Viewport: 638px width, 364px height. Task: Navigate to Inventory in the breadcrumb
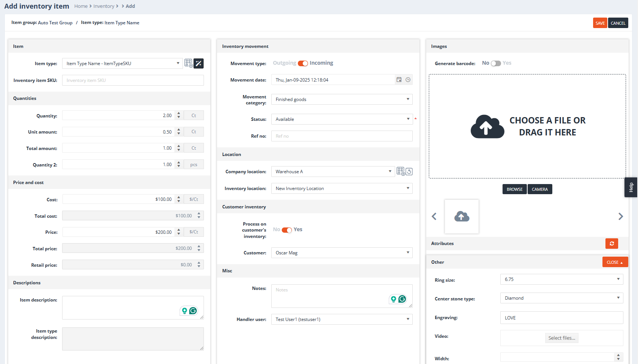[104, 6]
